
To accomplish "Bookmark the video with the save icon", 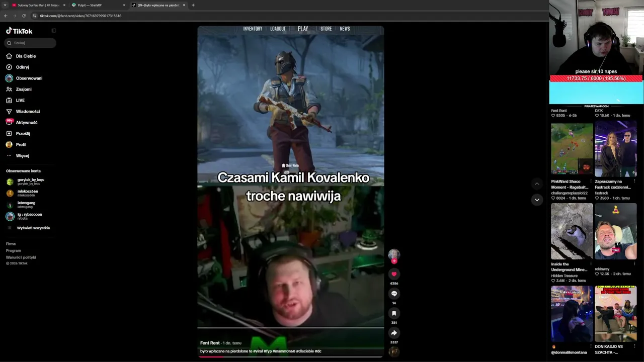I will [x=394, y=313].
